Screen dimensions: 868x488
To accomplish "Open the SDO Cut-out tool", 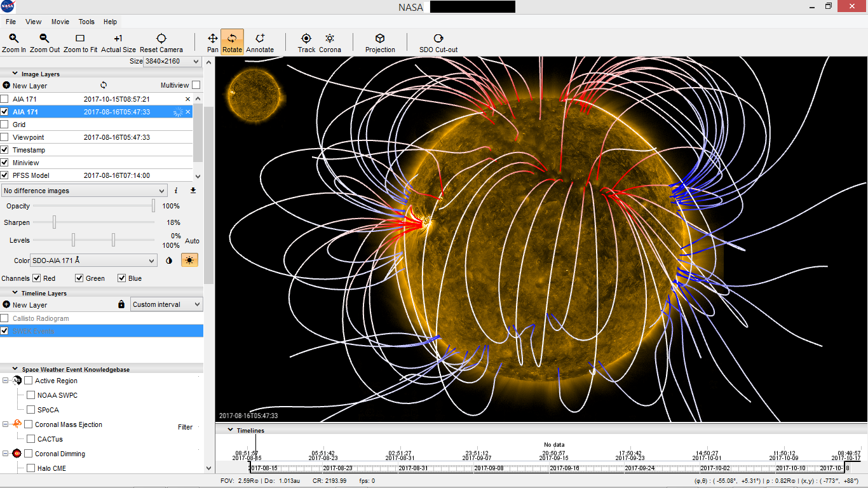I will tap(438, 43).
